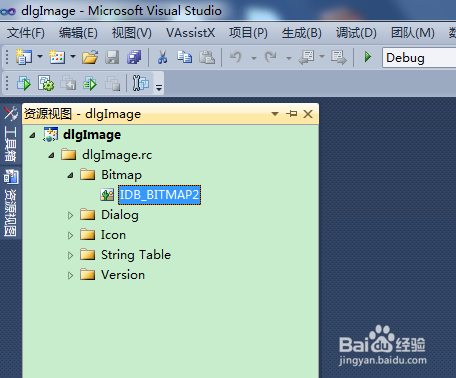Open the build toolbar options overflow arrow
This screenshot has width=456, height=378.
coord(159,87)
